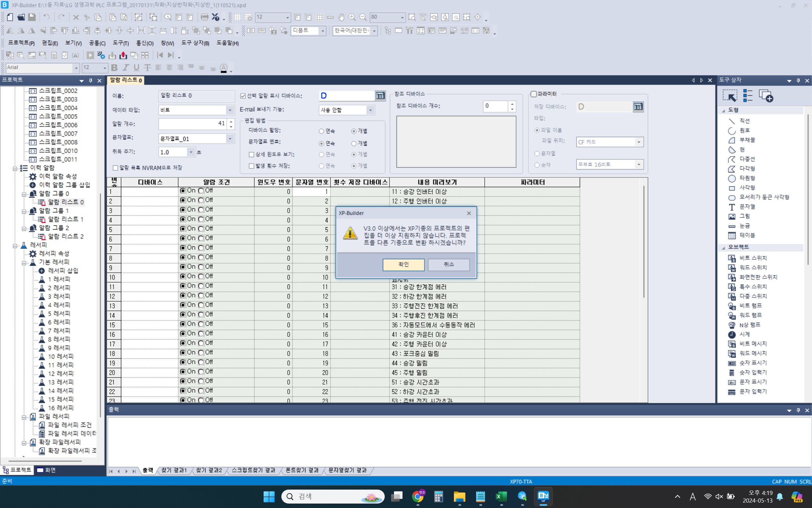The image size is (812, 508).
Task: Select continuous device allocation radio button
Action: click(321, 131)
